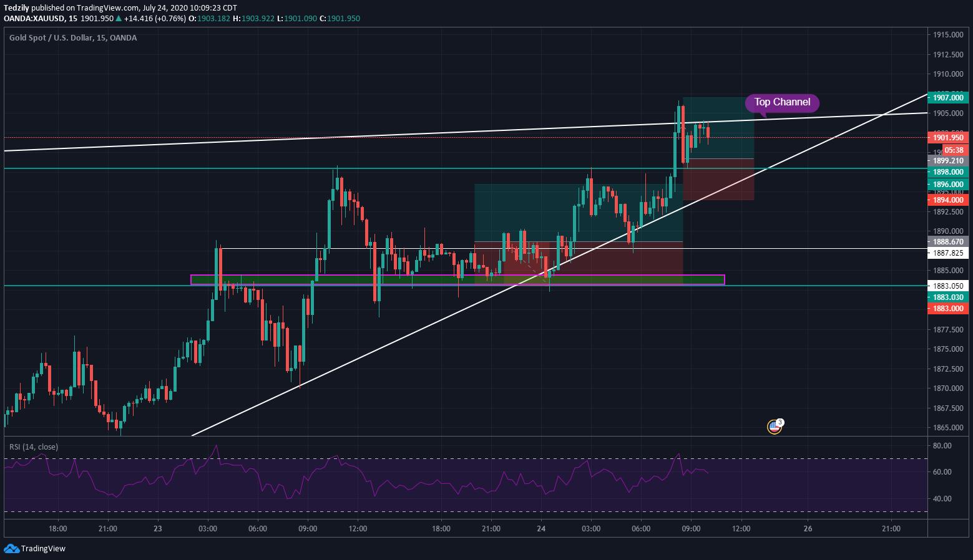Viewport: 973px width, 560px height.
Task: Click the 1865.000 price axis tick
Action: tap(948, 428)
